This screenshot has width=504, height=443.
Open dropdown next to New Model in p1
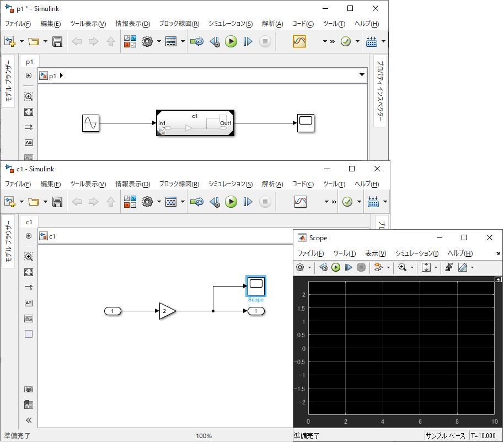pos(22,41)
